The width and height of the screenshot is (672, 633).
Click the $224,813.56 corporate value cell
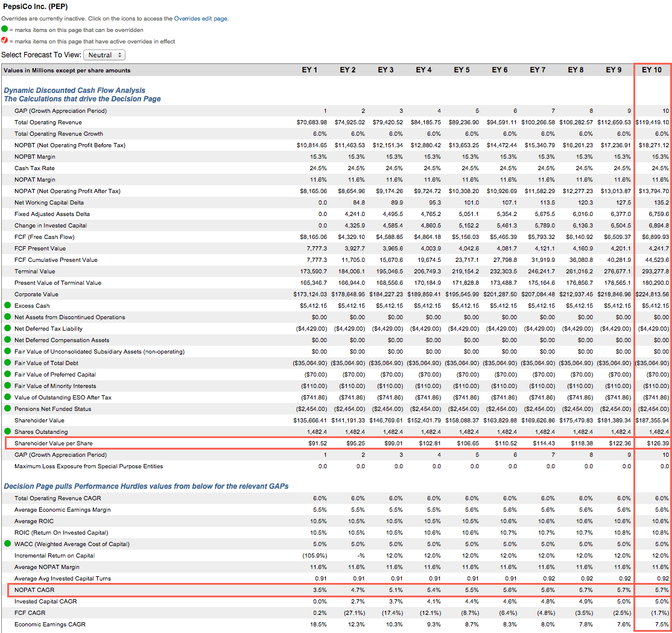coord(652,294)
